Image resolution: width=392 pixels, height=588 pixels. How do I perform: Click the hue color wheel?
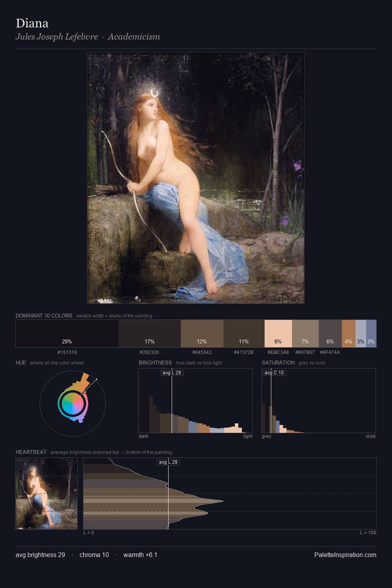pos(73,403)
